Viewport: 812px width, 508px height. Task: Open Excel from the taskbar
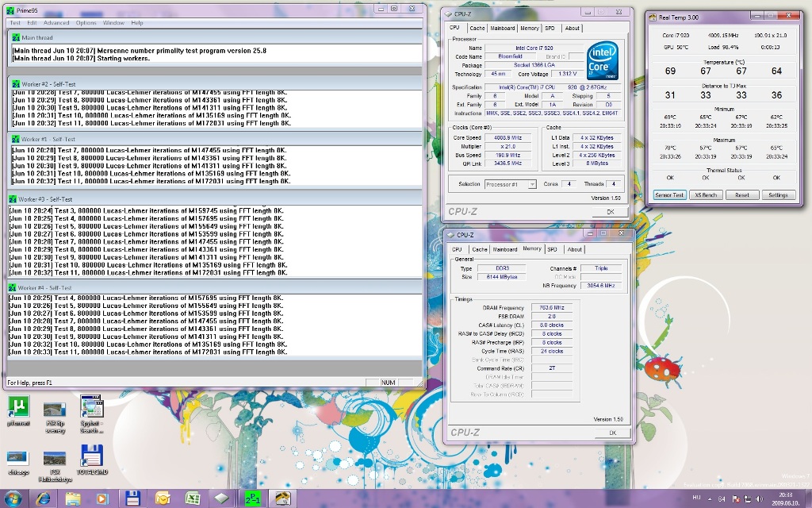[x=193, y=498]
